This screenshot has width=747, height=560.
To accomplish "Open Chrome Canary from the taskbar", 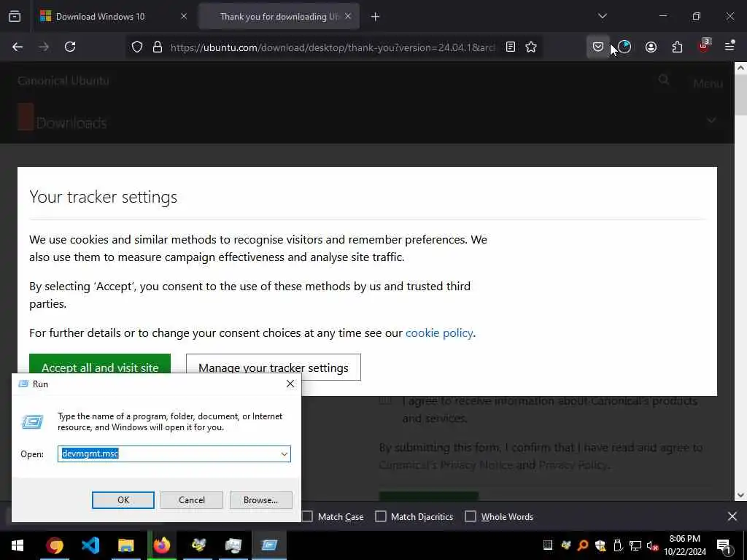I will [x=55, y=545].
